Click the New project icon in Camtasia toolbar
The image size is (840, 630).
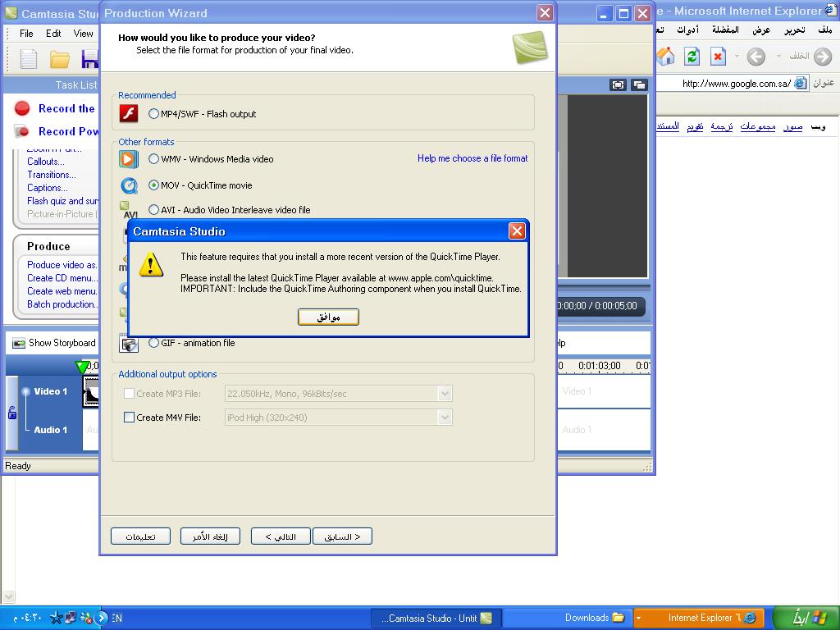(x=29, y=59)
